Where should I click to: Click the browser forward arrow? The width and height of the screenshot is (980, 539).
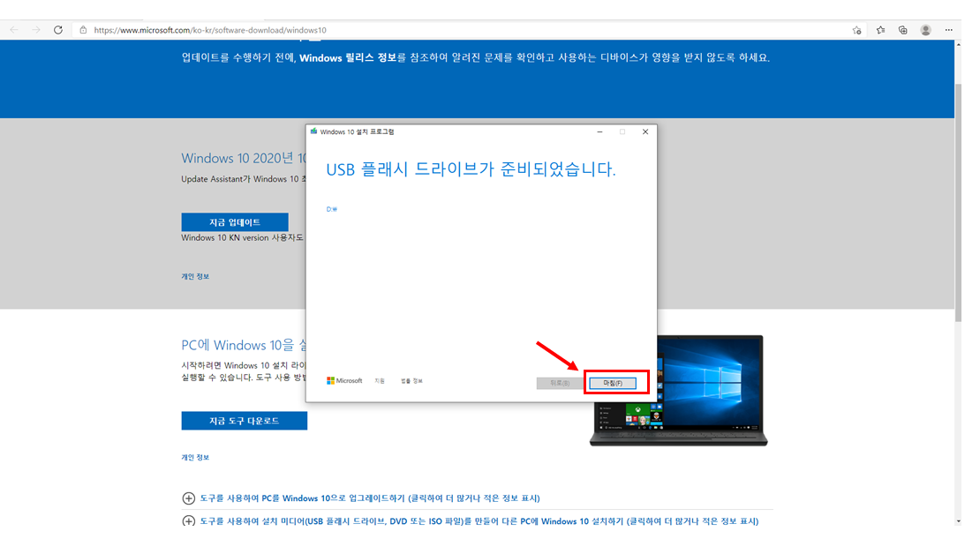tap(35, 30)
